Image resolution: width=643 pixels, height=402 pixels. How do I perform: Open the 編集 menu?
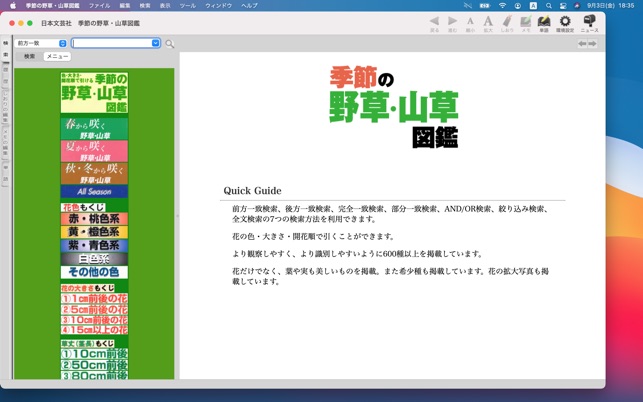point(125,5)
